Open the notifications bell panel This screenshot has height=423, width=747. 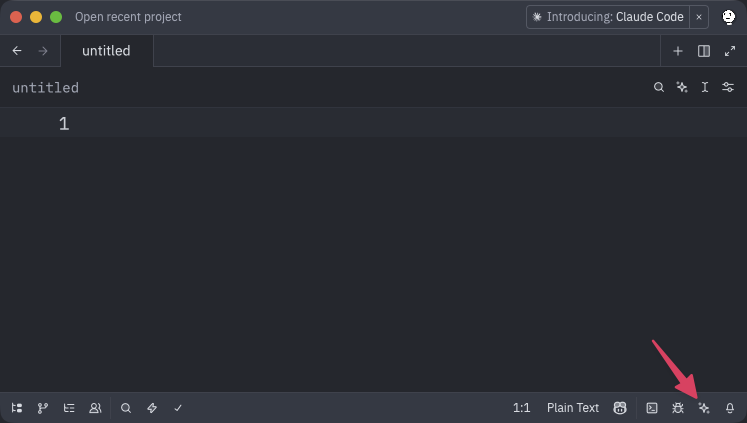pyautogui.click(x=730, y=408)
